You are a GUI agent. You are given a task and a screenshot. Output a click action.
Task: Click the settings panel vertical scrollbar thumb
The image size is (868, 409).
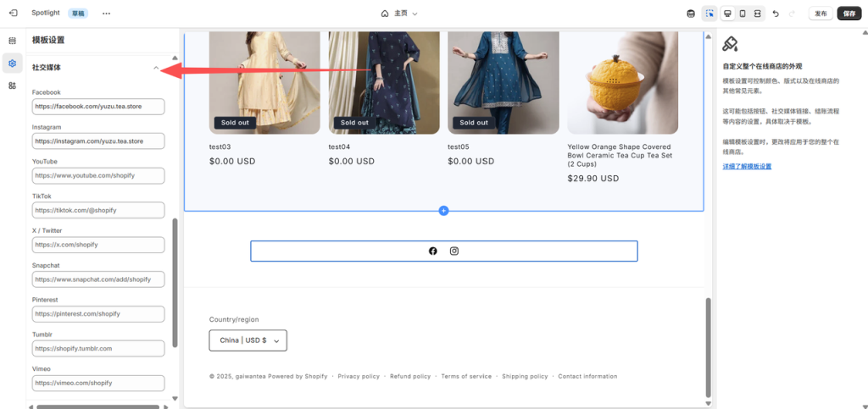click(175, 283)
